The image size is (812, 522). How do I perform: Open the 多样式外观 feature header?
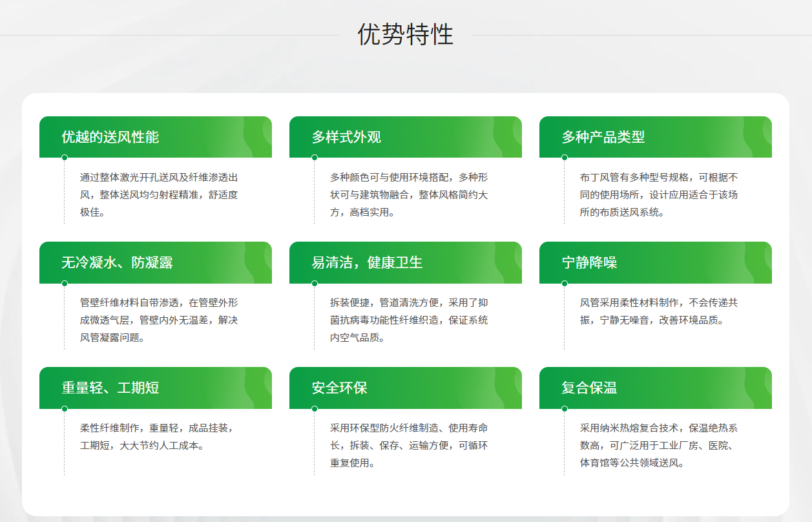tap(405, 137)
